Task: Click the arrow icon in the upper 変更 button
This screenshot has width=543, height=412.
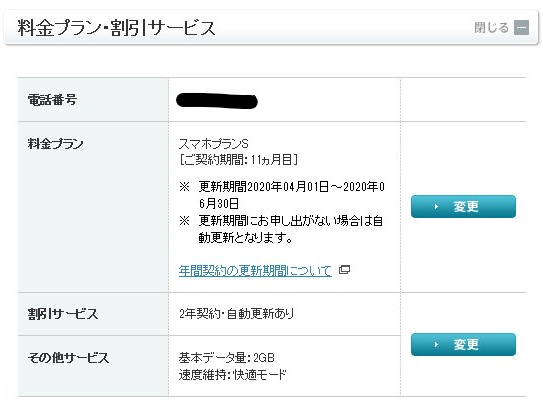Action: point(436,207)
